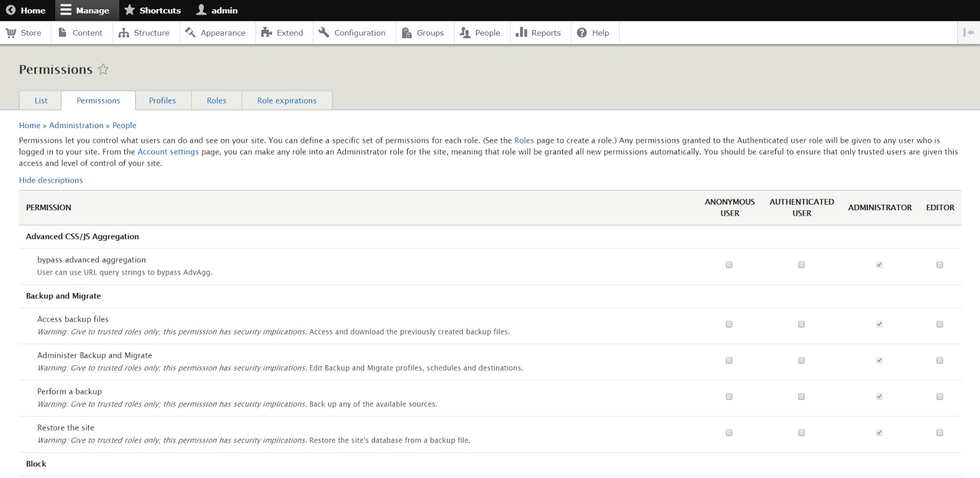Toggle the Manage menu tray
980x478 pixels.
click(85, 10)
